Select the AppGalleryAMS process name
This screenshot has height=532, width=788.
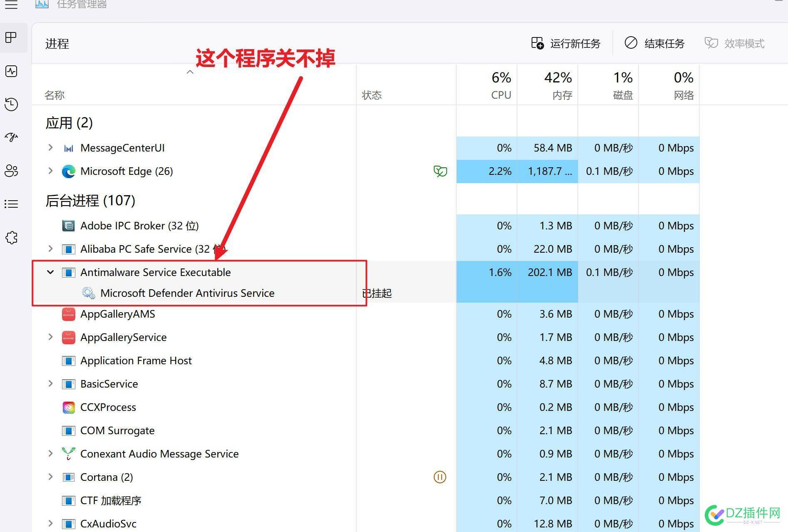point(117,314)
